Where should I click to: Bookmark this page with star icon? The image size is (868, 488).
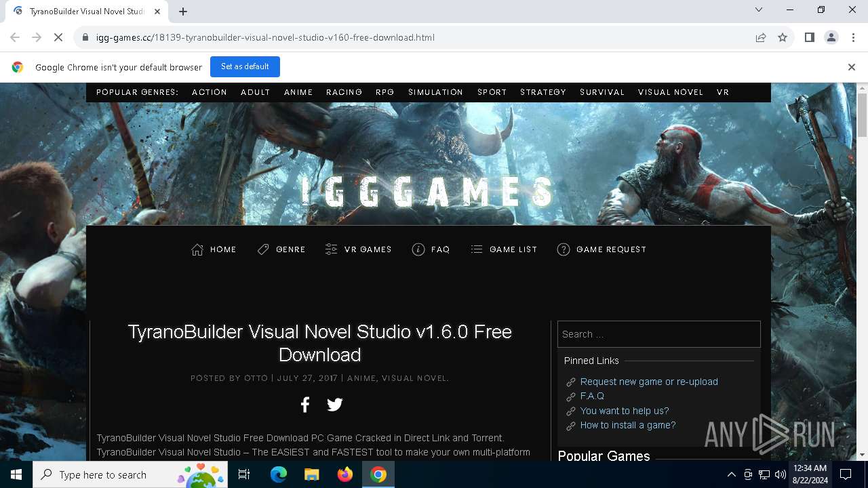(x=783, y=37)
